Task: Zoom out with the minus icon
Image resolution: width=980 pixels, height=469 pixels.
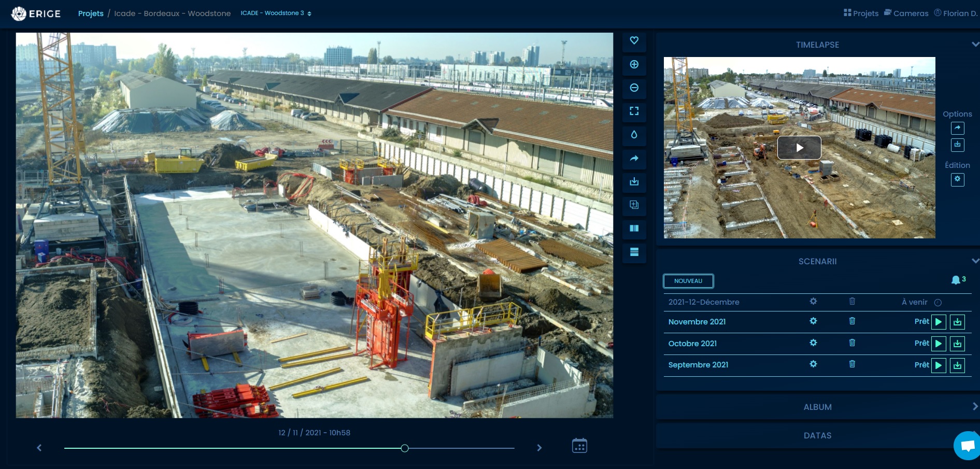Action: click(x=634, y=88)
